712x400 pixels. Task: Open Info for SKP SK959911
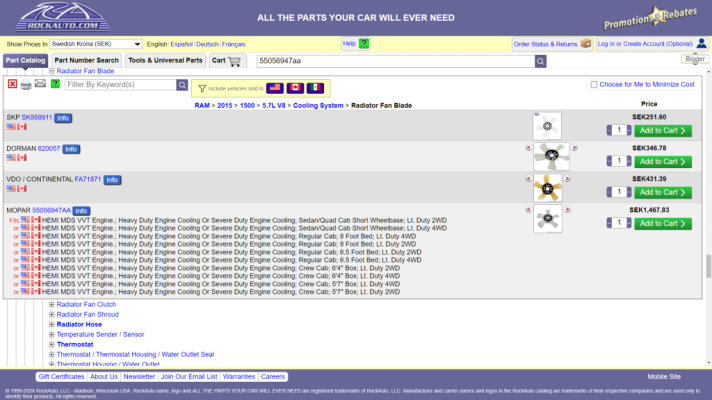click(x=63, y=118)
